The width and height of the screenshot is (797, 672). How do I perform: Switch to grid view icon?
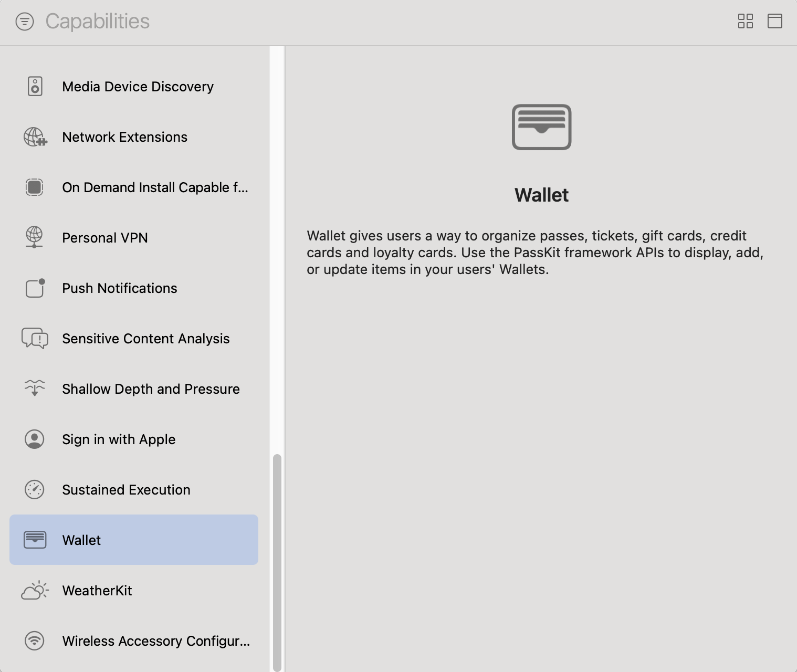[x=746, y=21]
